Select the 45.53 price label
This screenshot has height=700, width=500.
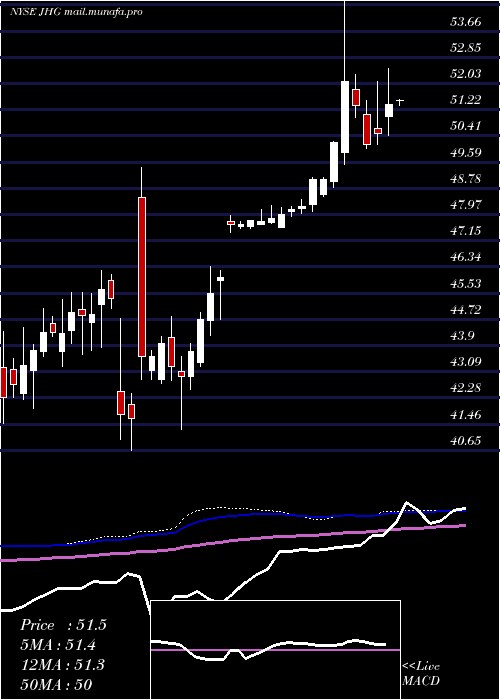pos(466,283)
